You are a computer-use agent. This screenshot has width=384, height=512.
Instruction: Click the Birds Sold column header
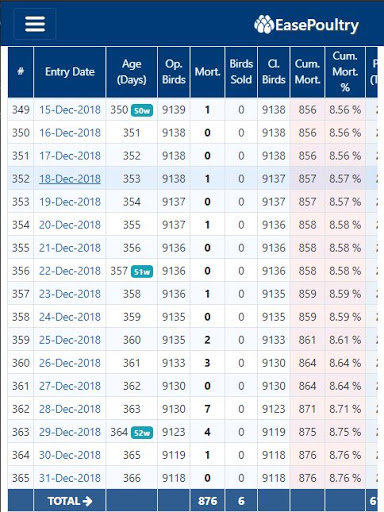(x=241, y=72)
